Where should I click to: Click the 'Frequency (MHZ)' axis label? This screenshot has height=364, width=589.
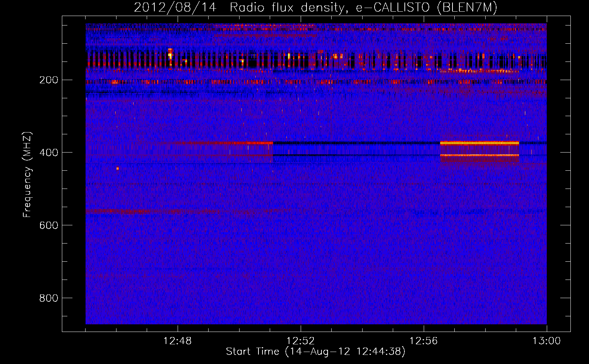coord(27,174)
